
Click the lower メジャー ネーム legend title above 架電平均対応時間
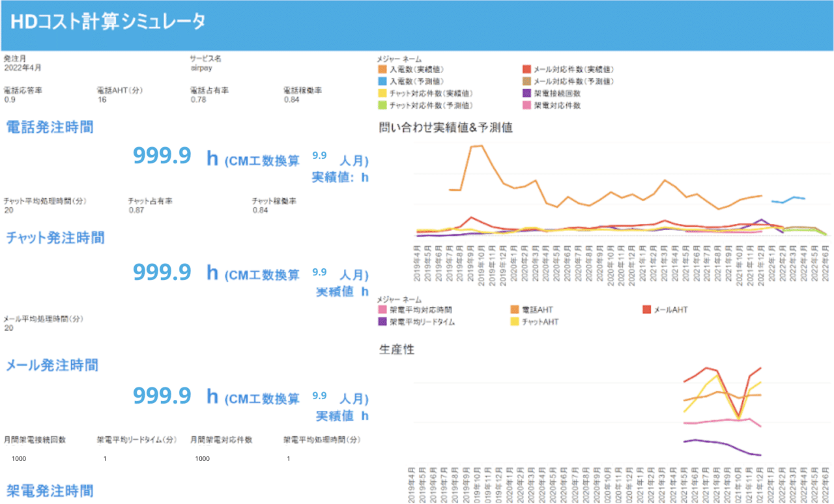[x=399, y=300]
